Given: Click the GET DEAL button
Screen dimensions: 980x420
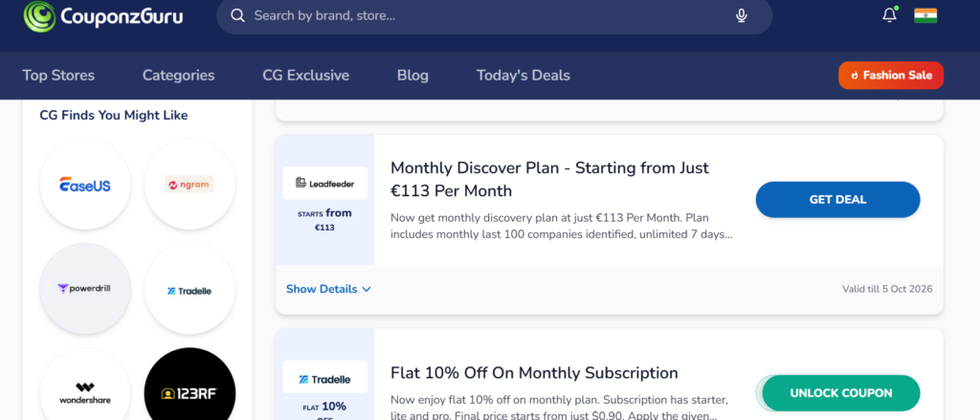Looking at the screenshot, I should pos(837,199).
